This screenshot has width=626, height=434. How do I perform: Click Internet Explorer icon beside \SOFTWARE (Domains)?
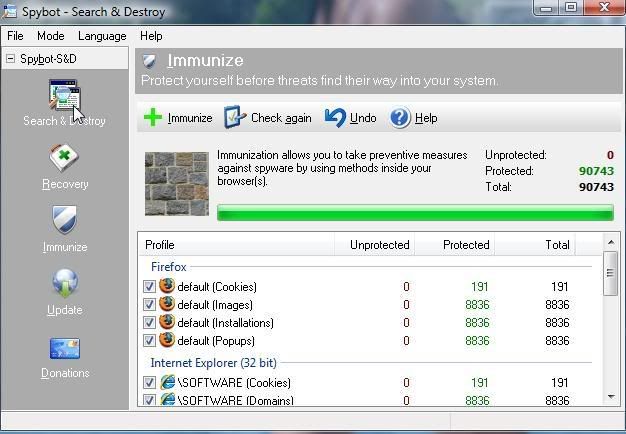tap(168, 399)
